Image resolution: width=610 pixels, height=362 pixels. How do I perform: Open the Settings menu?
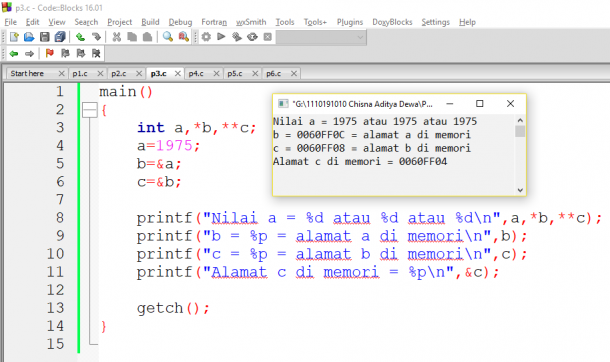coord(435,22)
